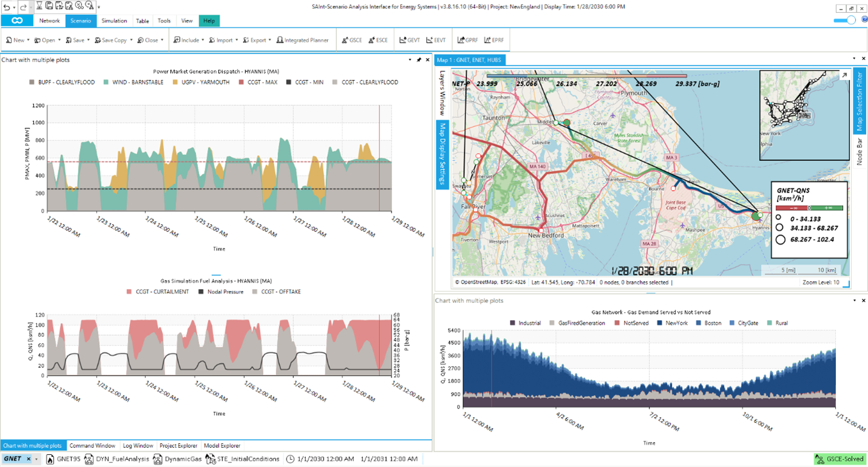868x467 pixels.
Task: Switch to the Simulation ribbon tab
Action: tap(114, 20)
